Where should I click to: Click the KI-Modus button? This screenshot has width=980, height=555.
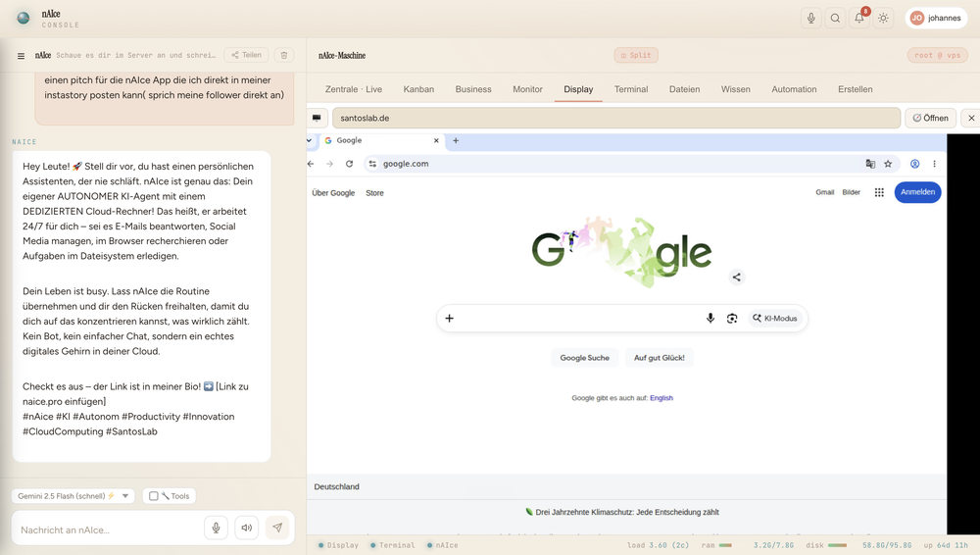(775, 319)
